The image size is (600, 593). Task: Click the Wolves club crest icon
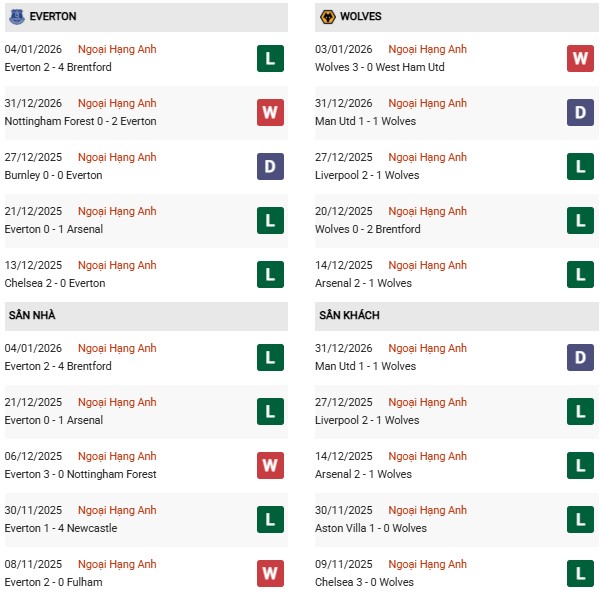326,17
